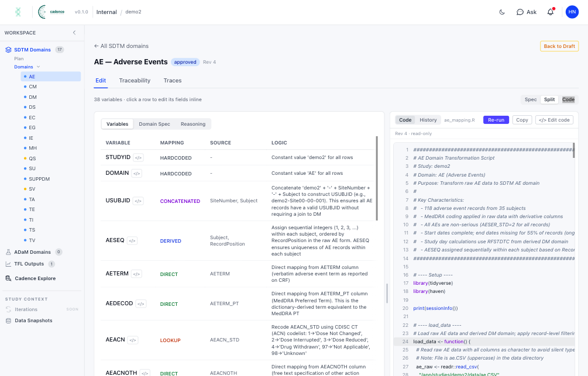588x376 pixels.
Task: Open the Domain Spec tab
Action: pos(154,124)
